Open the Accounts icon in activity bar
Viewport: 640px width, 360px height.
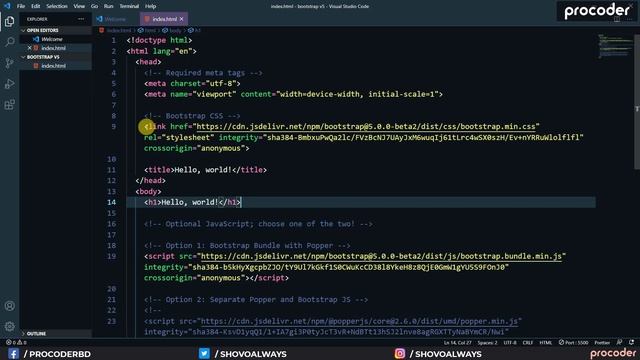tap(9, 306)
